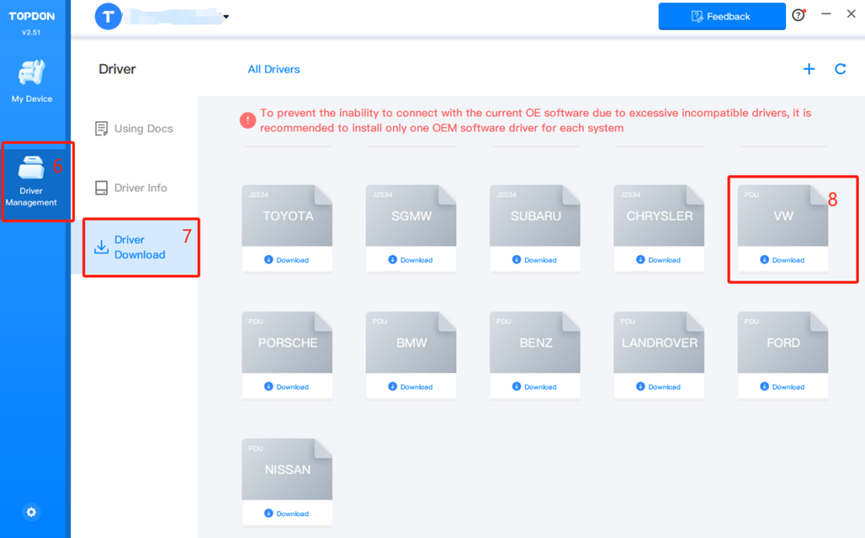Viewport: 865px width, 538px height.
Task: Click the VW PDU driver file icon
Action: (783, 215)
